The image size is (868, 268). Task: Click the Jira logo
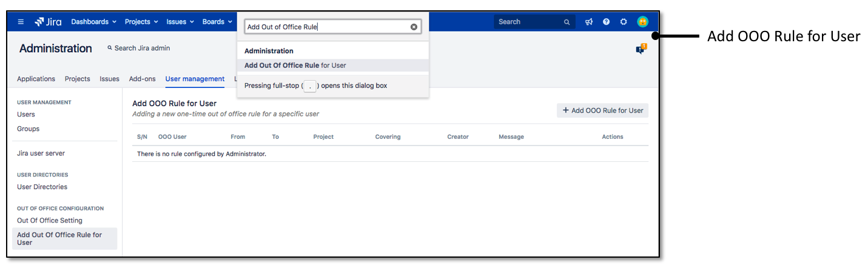pyautogui.click(x=48, y=22)
